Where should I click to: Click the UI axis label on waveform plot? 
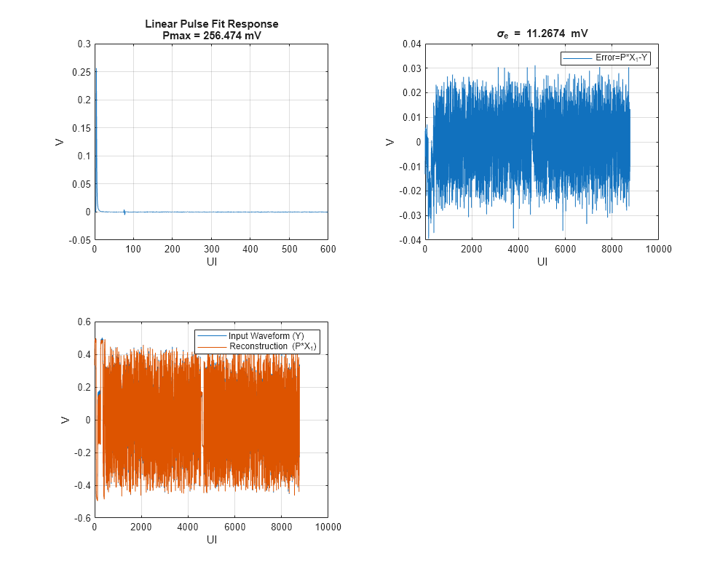[210, 538]
